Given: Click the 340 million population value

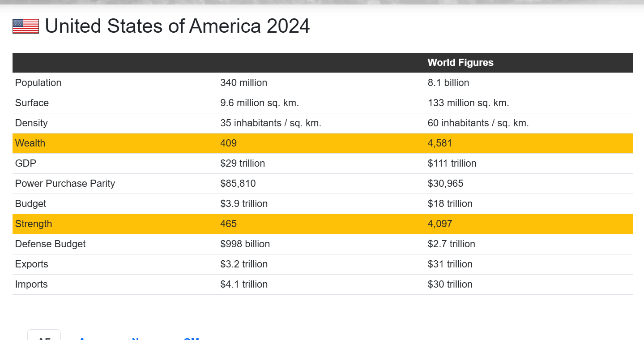Looking at the screenshot, I should click(x=243, y=83).
